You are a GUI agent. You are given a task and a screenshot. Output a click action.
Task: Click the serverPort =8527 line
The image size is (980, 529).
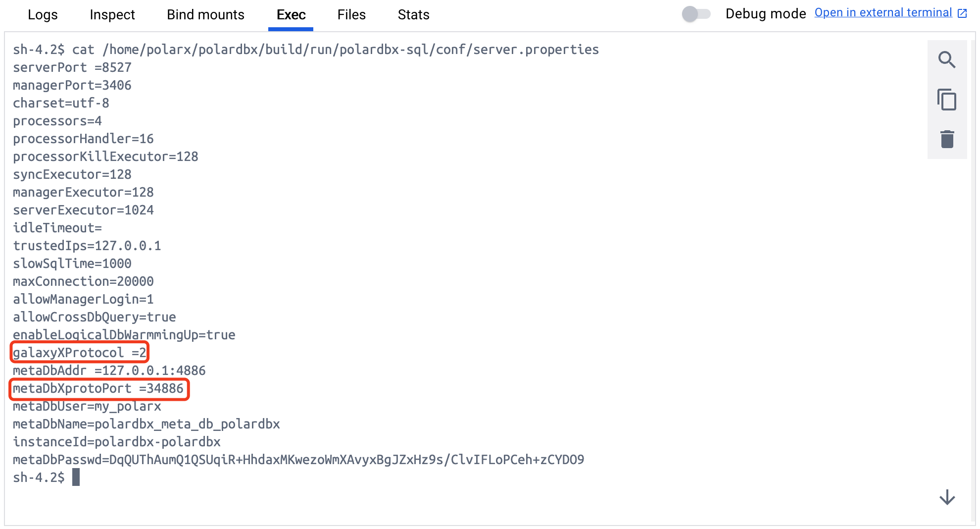(72, 67)
